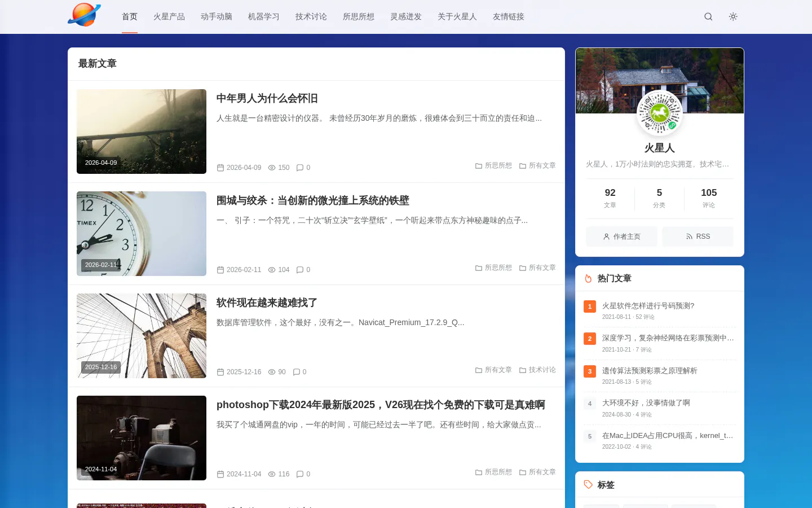Screen dimensions: 812x508
Task: Open hot article 在Mac上IDEA占用CPU很高
Action: coord(668,436)
